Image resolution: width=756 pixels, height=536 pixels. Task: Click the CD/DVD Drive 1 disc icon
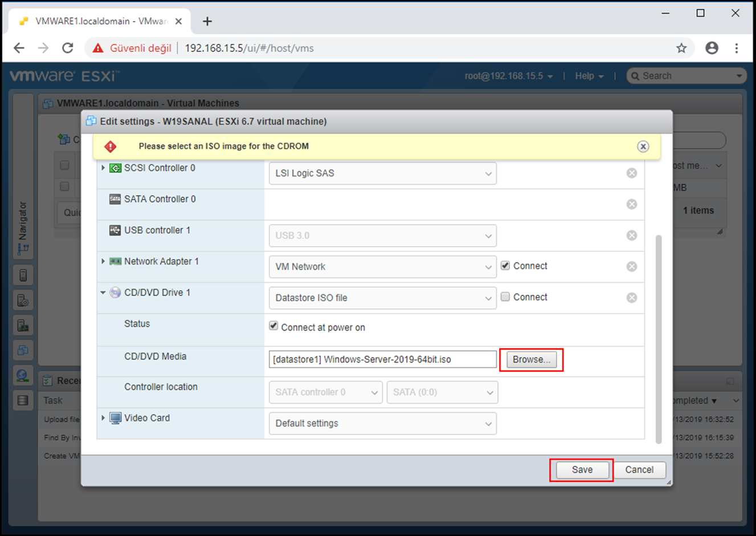(x=115, y=293)
